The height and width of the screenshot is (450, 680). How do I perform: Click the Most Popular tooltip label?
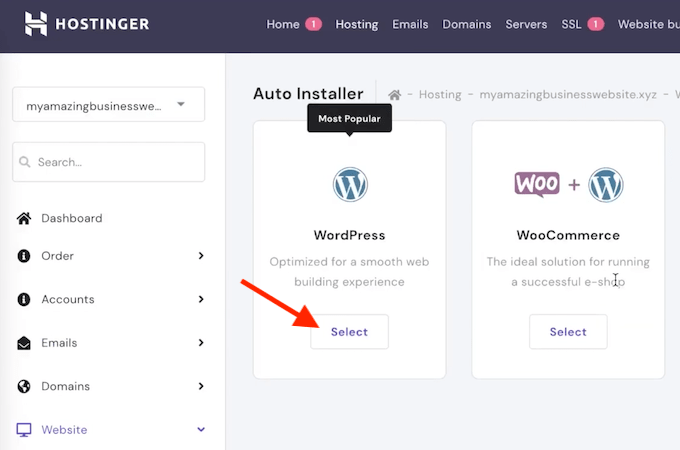tap(350, 118)
